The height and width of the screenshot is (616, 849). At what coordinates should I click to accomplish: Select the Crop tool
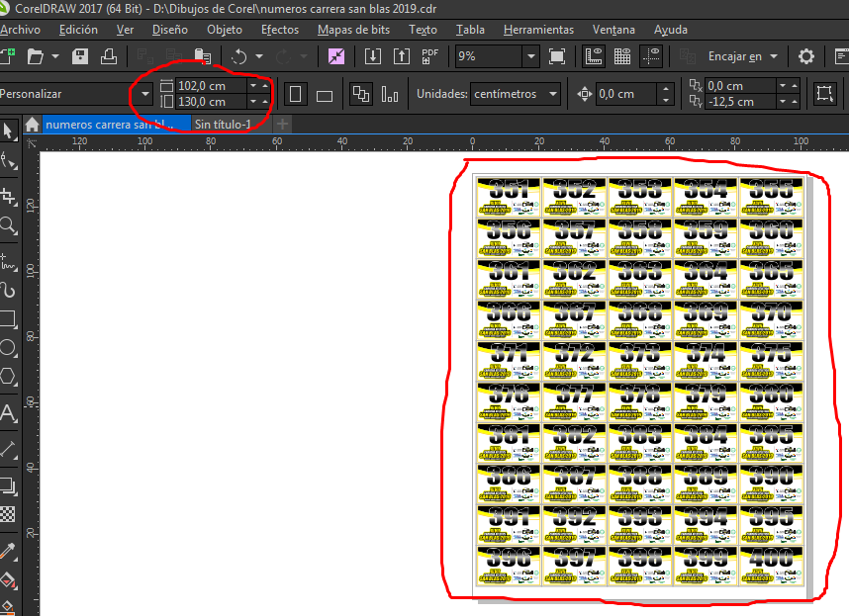[8, 196]
